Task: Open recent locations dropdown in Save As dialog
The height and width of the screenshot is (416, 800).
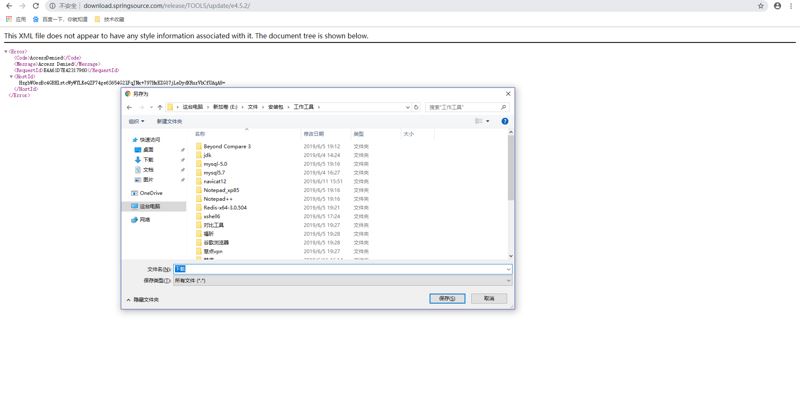Action: point(151,107)
